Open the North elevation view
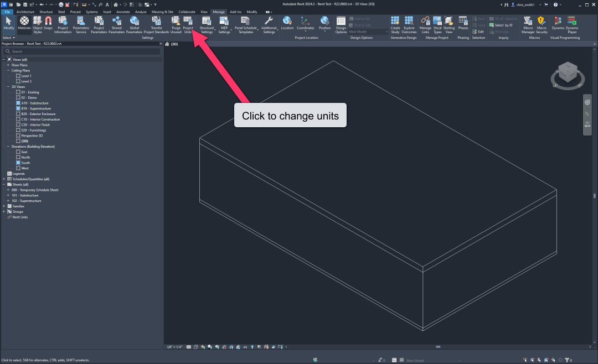 pos(25,157)
